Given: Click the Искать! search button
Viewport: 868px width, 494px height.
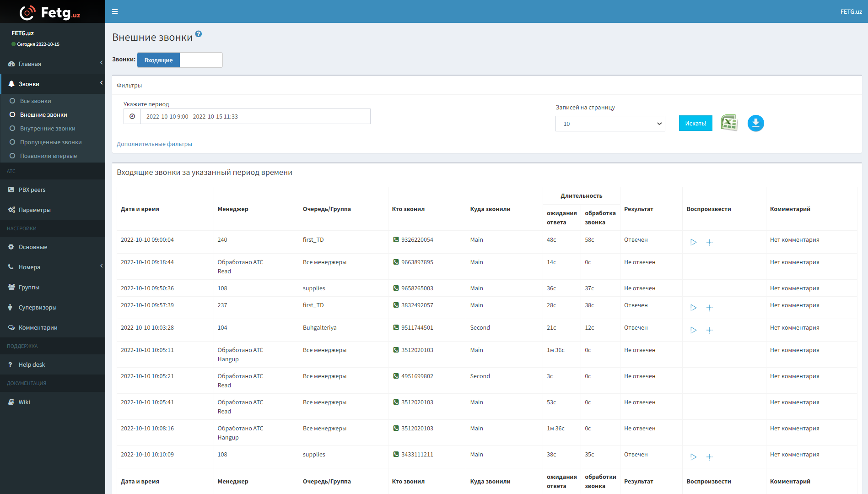Looking at the screenshot, I should coord(695,123).
